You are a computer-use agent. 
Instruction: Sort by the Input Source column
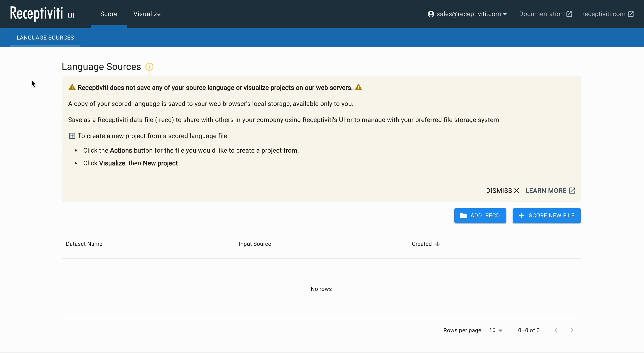(x=255, y=244)
